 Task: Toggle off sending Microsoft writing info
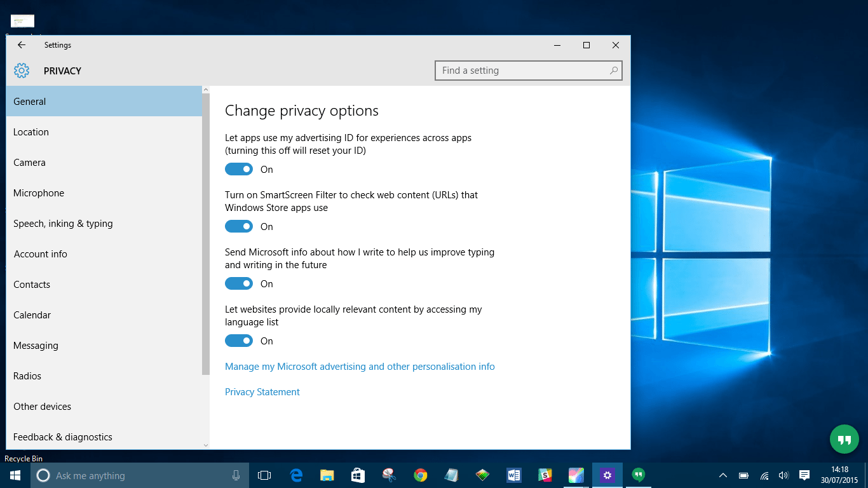pyautogui.click(x=239, y=283)
